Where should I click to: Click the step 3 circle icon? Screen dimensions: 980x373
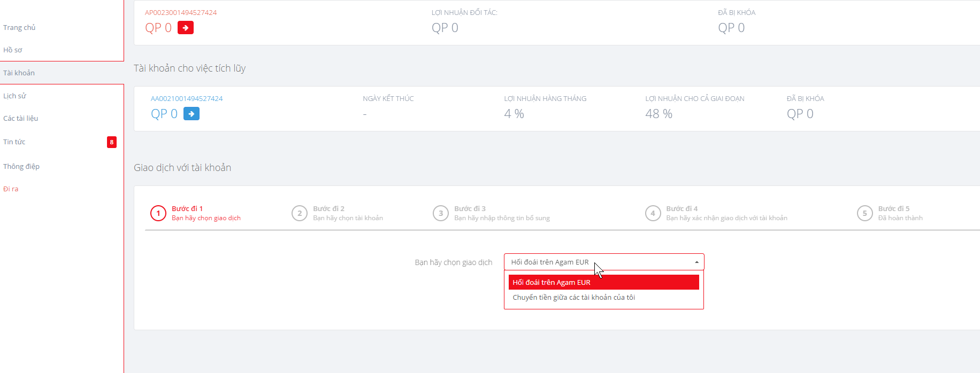point(441,213)
